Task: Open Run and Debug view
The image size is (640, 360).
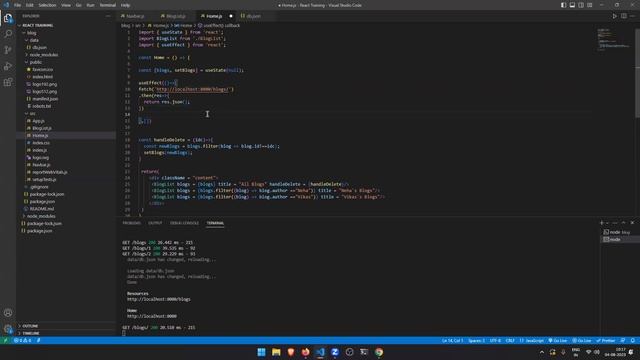Action: 8,66
